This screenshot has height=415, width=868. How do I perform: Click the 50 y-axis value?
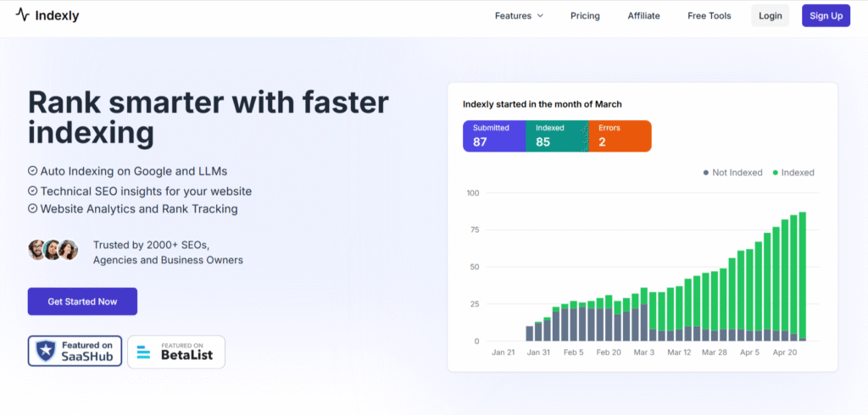(x=474, y=268)
